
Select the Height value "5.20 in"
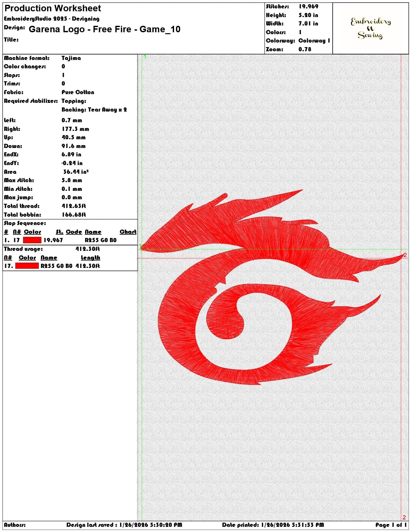pyautogui.click(x=308, y=15)
